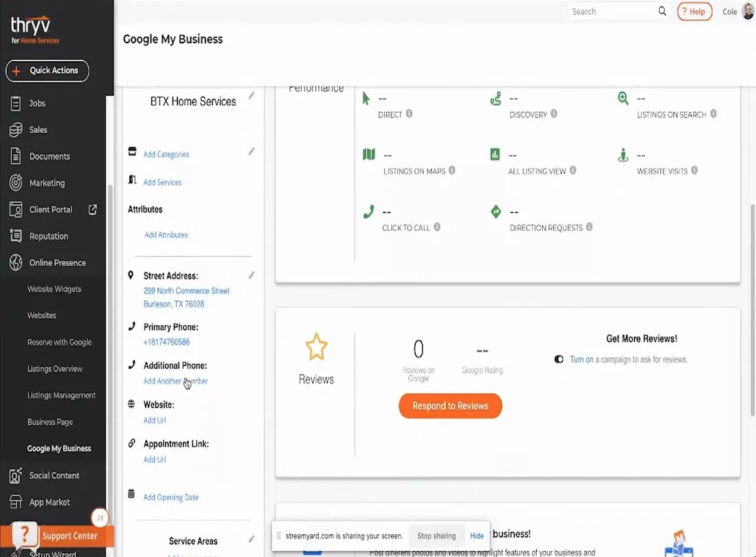Click Add Attributes link
756x557 pixels.
[x=166, y=235]
